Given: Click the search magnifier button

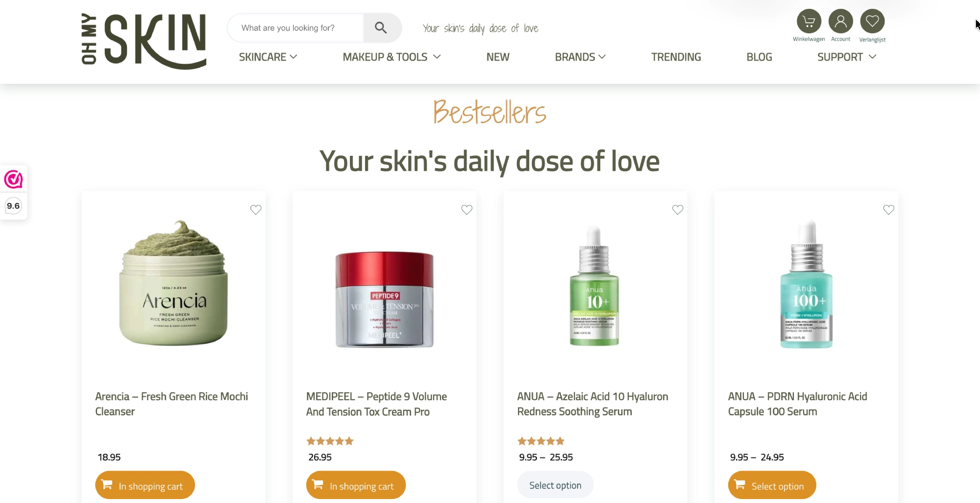Looking at the screenshot, I should [x=381, y=28].
